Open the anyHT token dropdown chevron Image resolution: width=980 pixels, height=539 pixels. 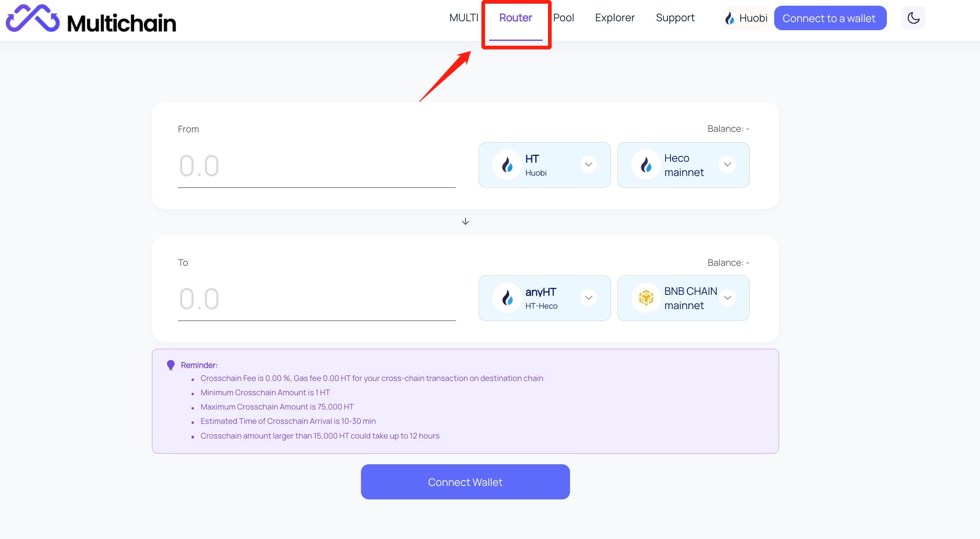588,298
